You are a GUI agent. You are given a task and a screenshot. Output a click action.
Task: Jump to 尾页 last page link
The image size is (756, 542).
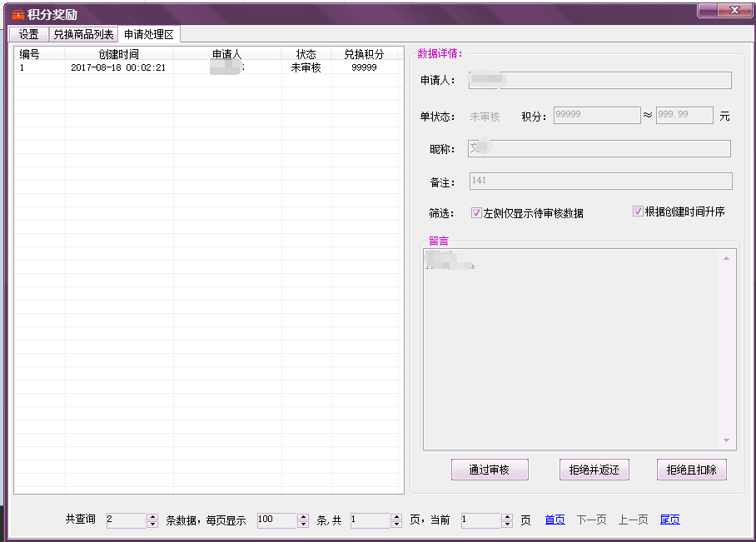(669, 520)
